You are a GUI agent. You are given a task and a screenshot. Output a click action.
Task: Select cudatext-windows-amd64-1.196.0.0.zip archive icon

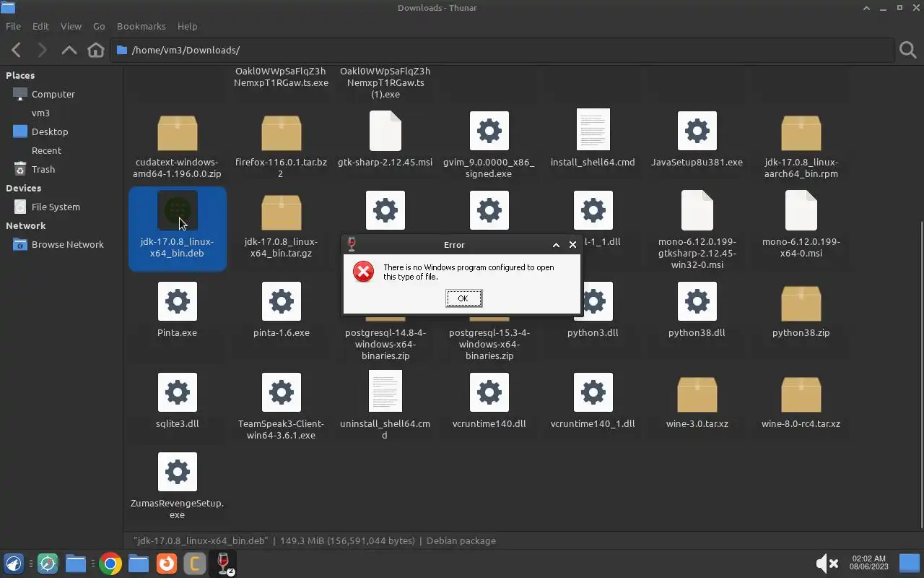[178, 132]
